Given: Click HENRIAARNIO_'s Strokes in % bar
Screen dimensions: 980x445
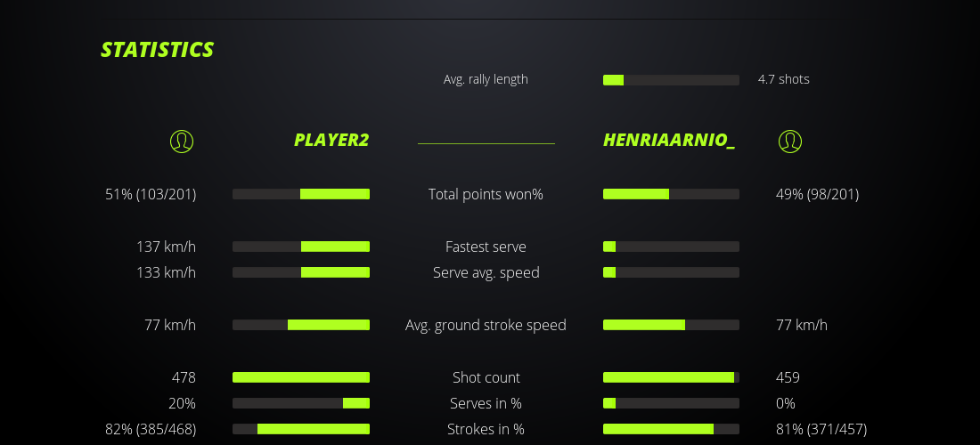Looking at the screenshot, I should 671,429.
